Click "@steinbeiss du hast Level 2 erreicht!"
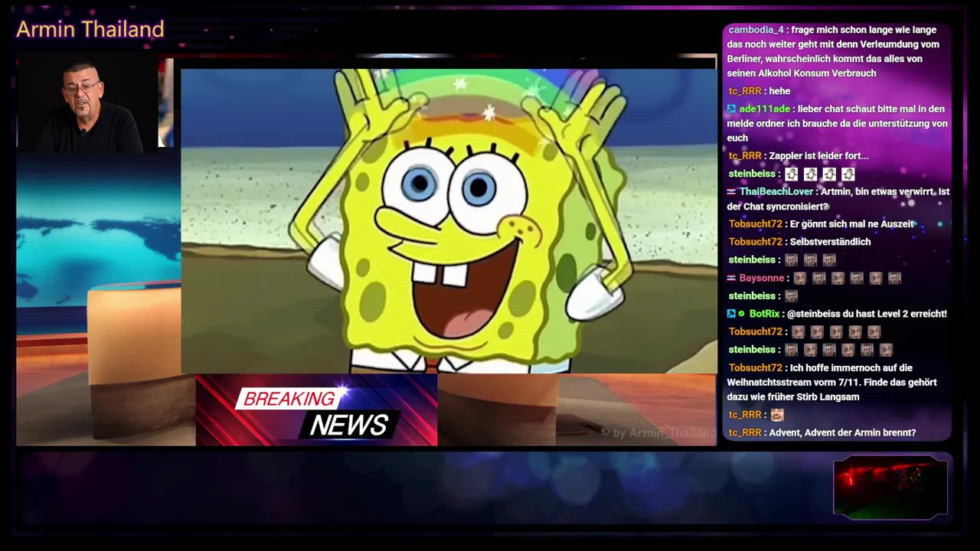Viewport: 980px width, 551px height. [867, 314]
